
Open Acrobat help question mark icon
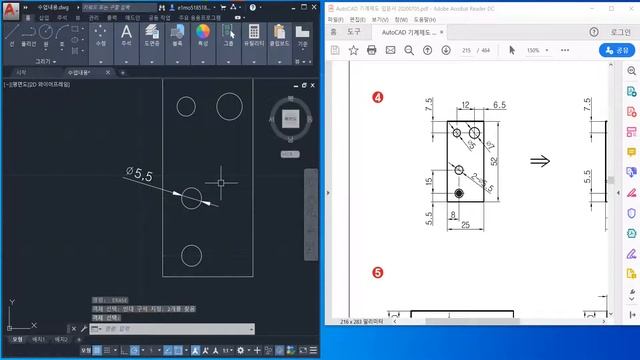pyautogui.click(x=594, y=32)
